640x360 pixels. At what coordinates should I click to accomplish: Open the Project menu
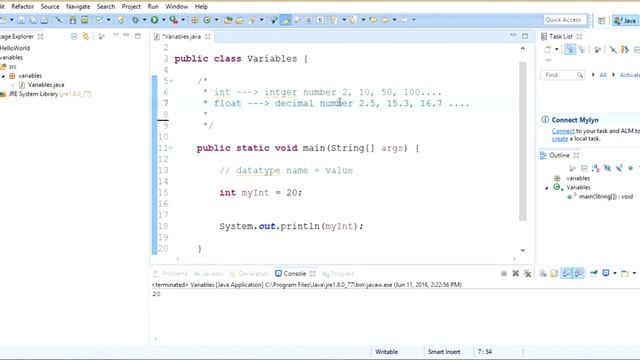click(131, 7)
